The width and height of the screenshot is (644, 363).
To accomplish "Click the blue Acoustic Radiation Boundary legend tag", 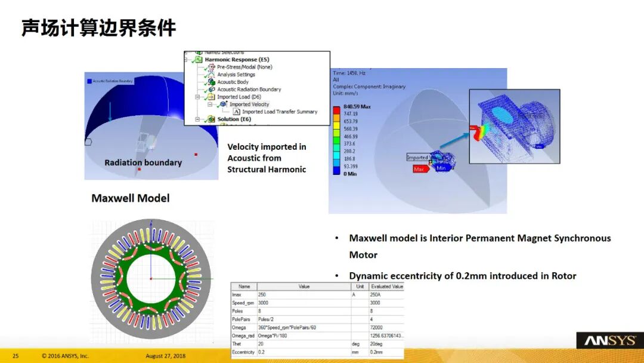I will tap(110, 81).
